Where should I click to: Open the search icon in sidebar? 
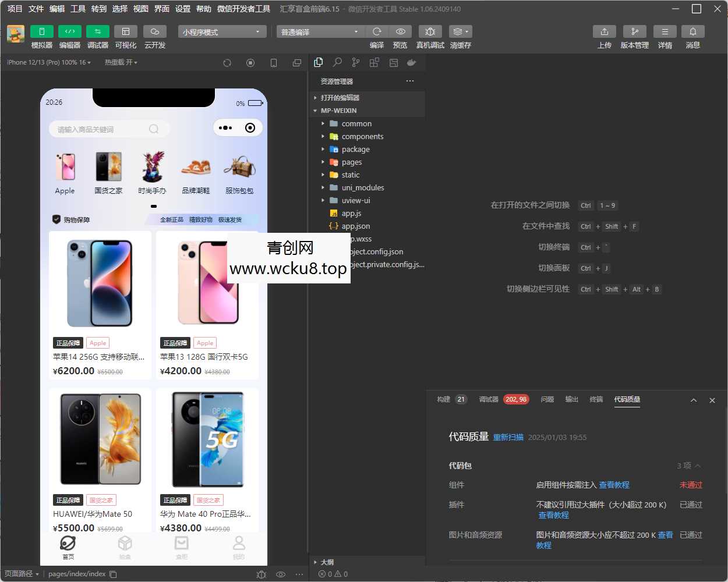[337, 62]
